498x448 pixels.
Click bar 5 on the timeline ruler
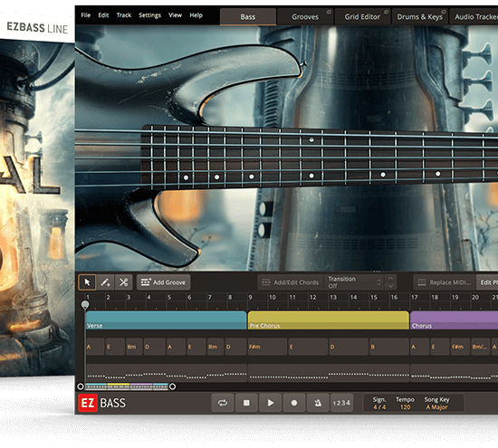coord(169,297)
